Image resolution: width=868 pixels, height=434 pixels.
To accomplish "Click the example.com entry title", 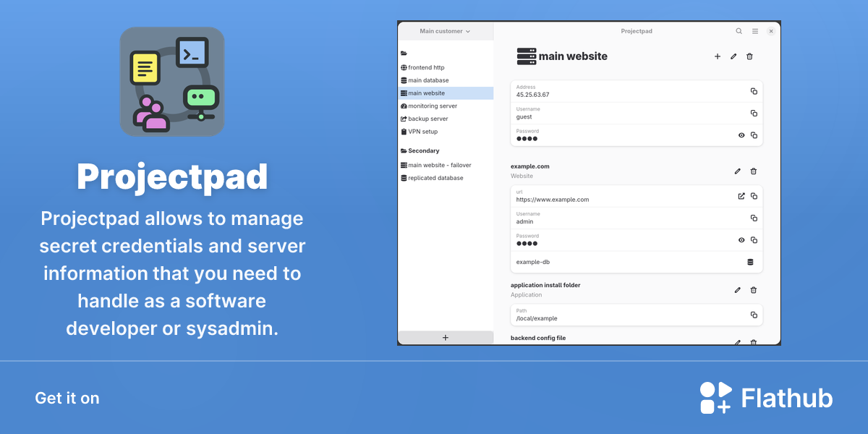I will tap(530, 166).
